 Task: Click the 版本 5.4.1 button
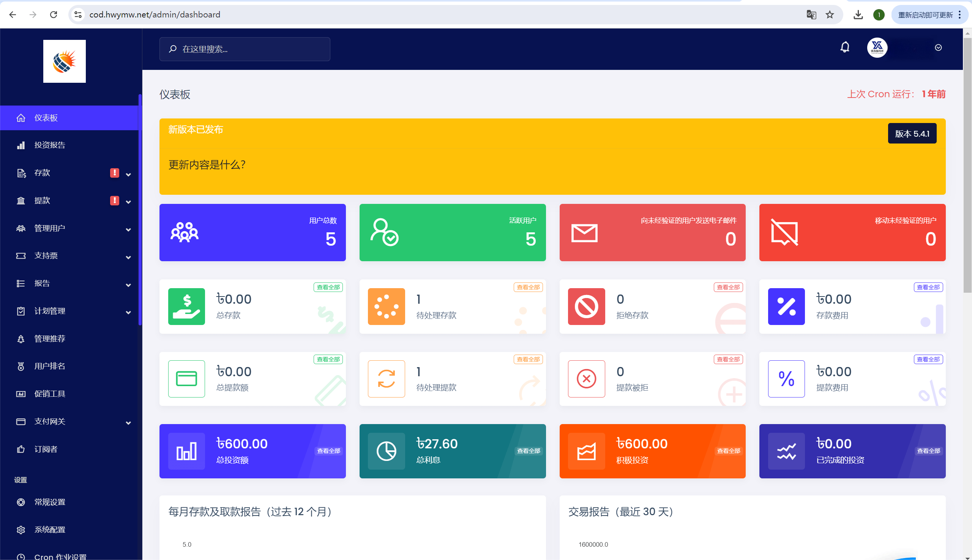pos(912,134)
